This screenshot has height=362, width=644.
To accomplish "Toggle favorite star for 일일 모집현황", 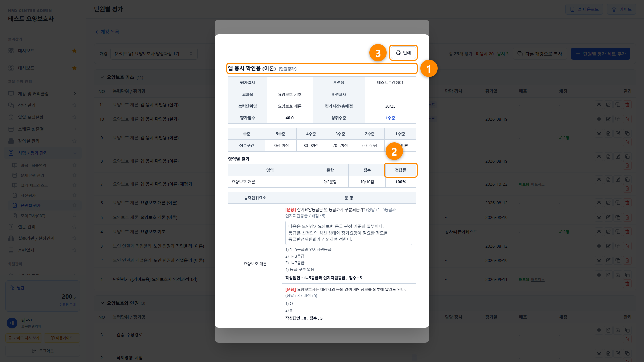I will [x=74, y=117].
